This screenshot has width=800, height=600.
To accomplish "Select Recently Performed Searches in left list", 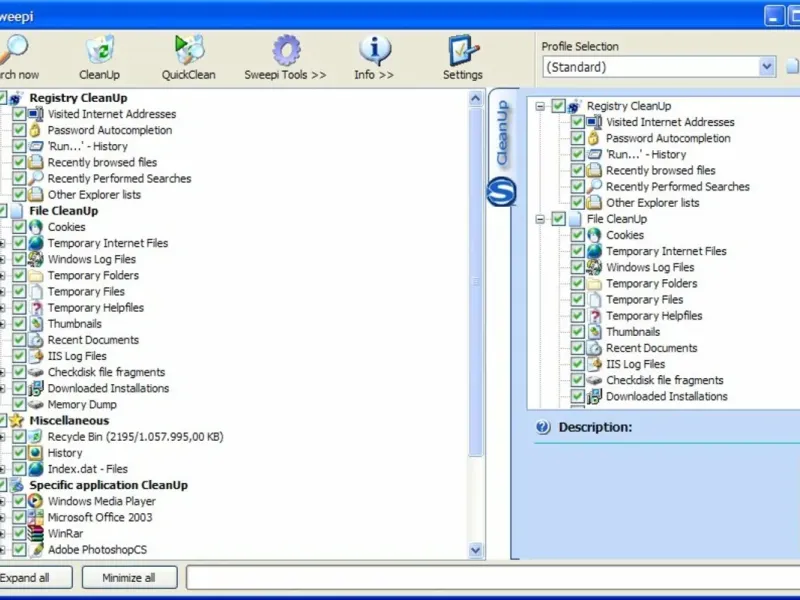I will [x=119, y=179].
